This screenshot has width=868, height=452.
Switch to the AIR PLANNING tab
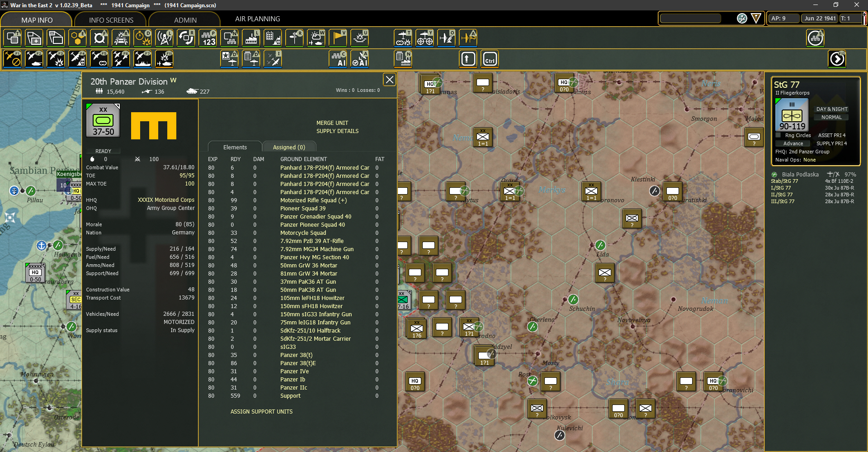[258, 19]
